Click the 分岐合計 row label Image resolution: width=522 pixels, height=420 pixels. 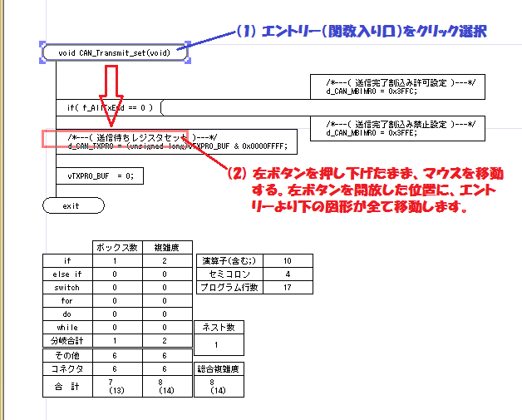click(67, 341)
